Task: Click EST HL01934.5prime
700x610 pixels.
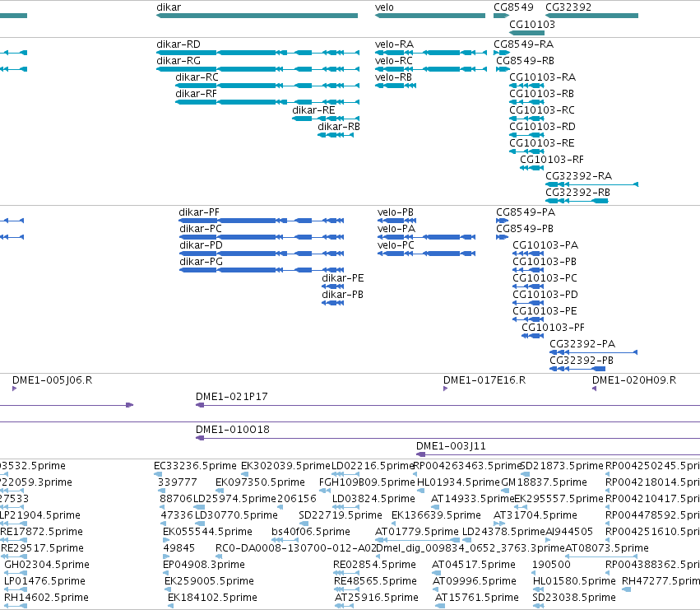Action: 458,482
